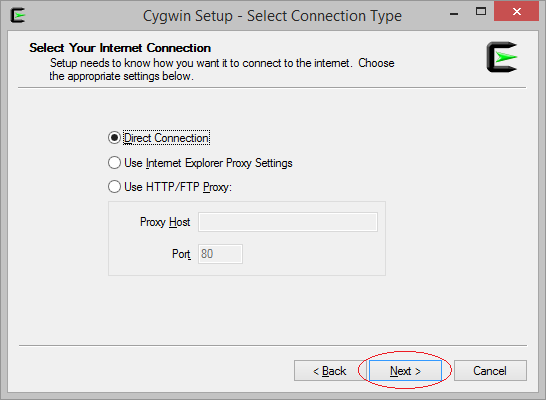Click the Proxy Host label
The width and height of the screenshot is (546, 400).
point(165,222)
